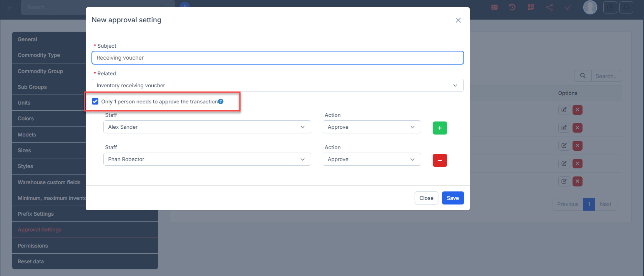Click the delete icon in last options row

[577, 181]
